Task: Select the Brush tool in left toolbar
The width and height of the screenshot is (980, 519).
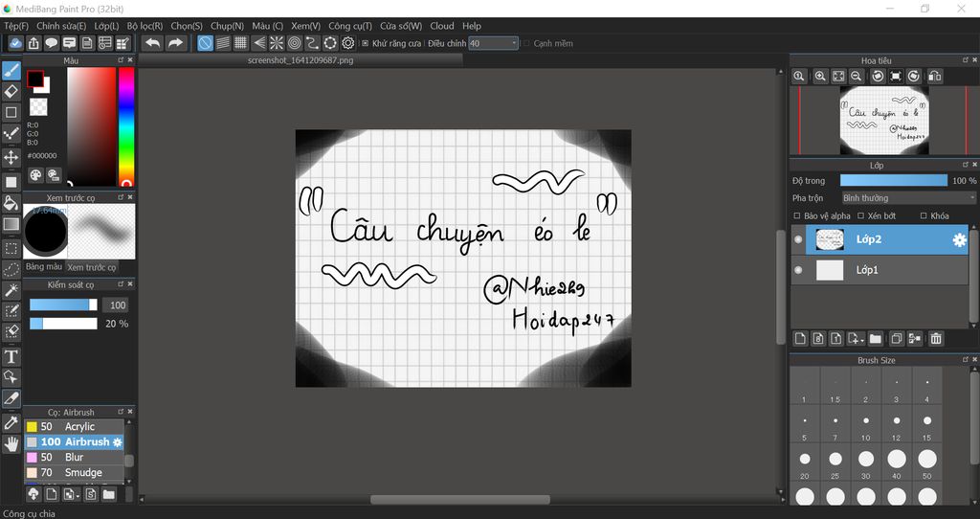Action: (x=11, y=71)
